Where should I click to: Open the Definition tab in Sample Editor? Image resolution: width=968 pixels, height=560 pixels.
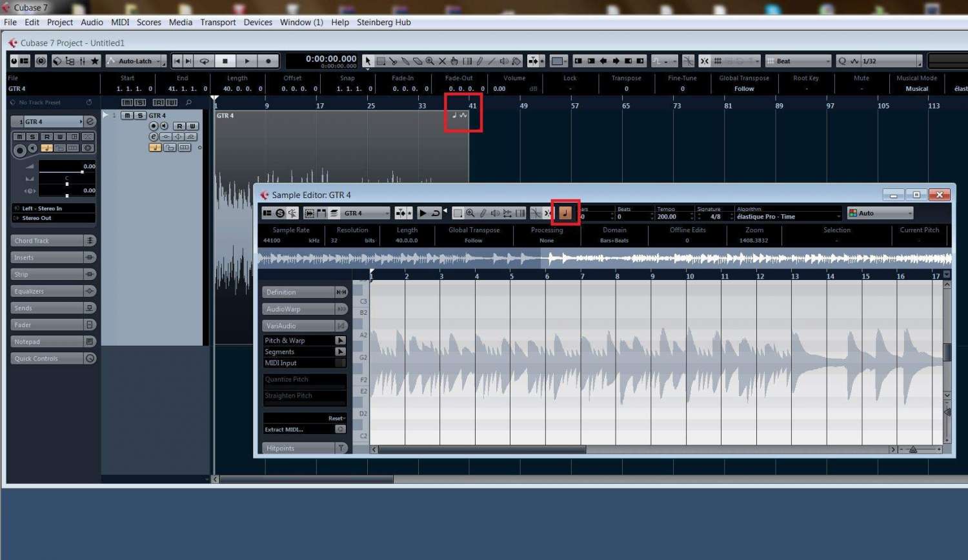click(x=305, y=292)
